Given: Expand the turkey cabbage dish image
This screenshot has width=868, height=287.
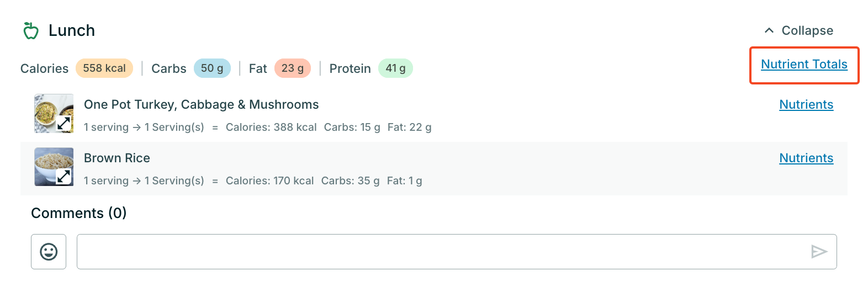Looking at the screenshot, I should [x=65, y=124].
